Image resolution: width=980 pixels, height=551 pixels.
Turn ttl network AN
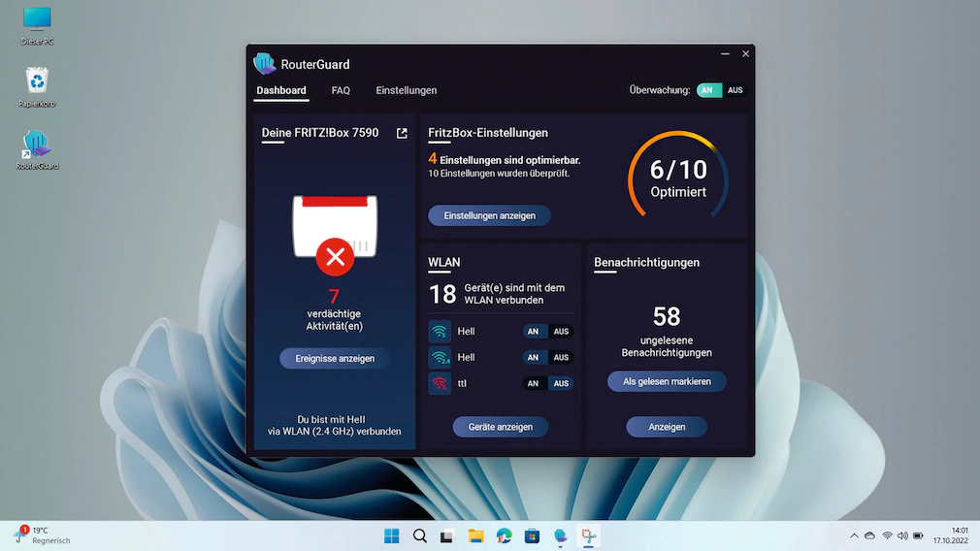tap(533, 383)
